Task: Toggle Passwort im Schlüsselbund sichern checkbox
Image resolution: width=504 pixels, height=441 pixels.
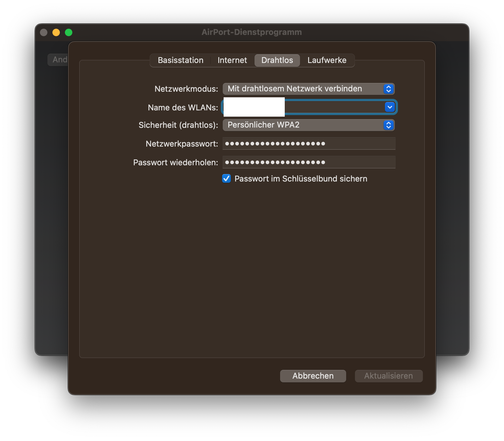Action: [226, 178]
